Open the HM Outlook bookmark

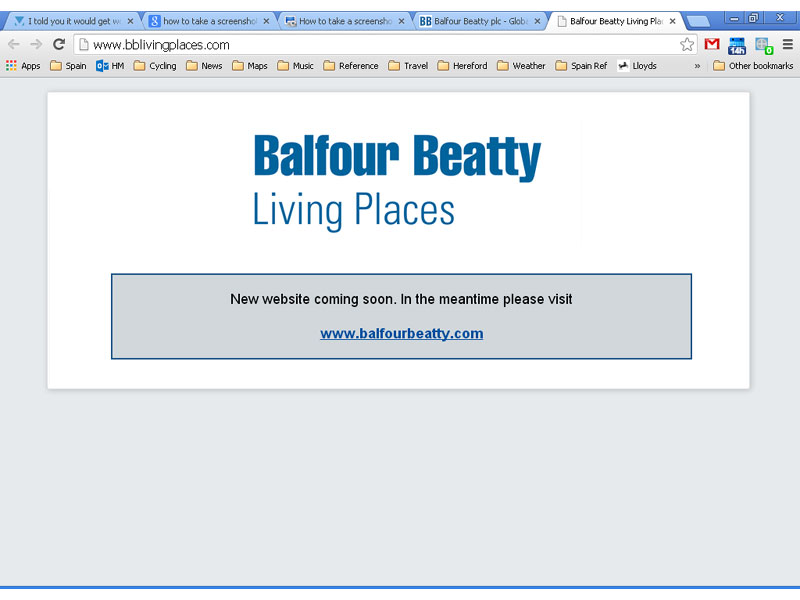click(110, 66)
